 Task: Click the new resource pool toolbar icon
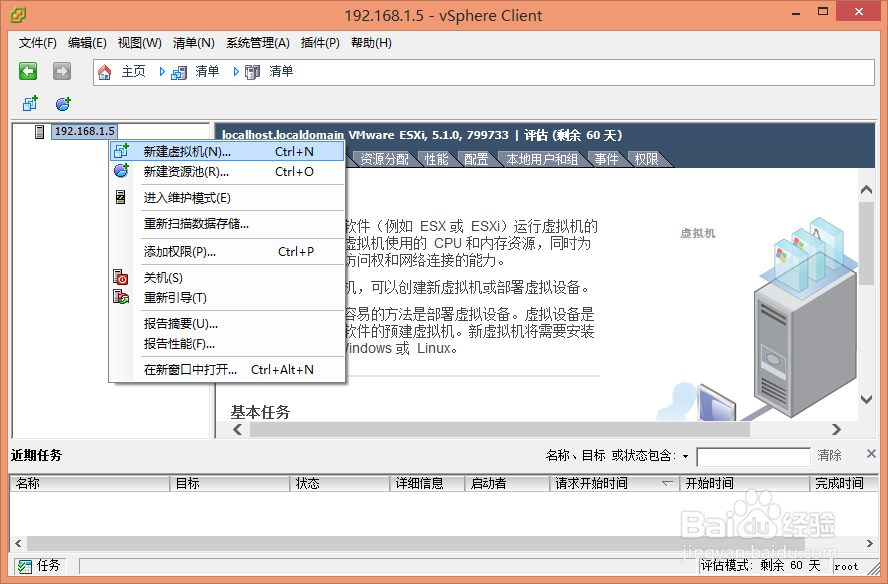(63, 104)
